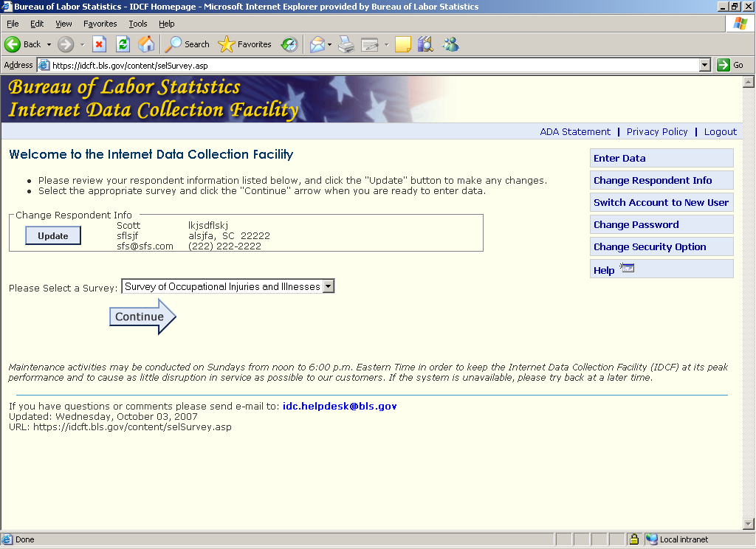
Task: Click the Search toolbar button
Action: 188,44
